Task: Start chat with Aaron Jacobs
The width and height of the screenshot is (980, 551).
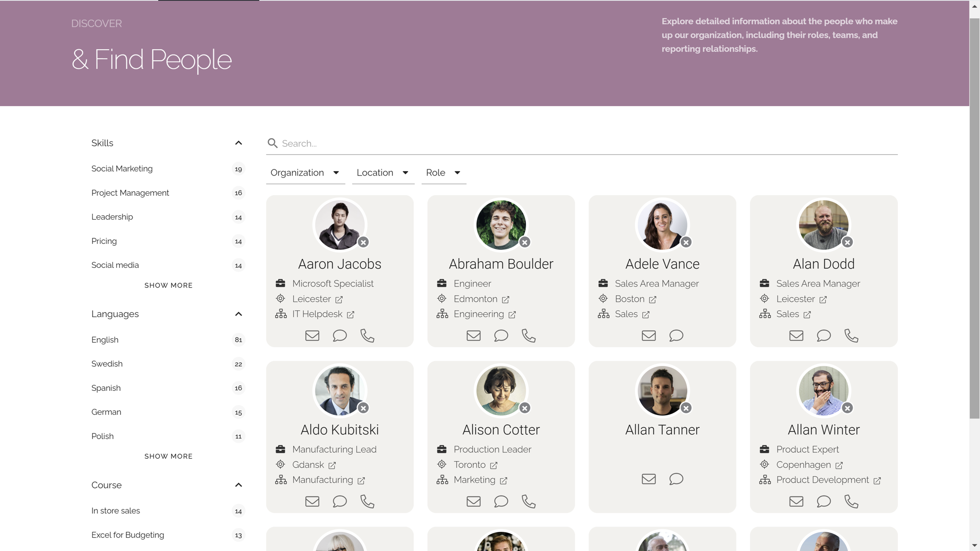Action: pos(340,336)
